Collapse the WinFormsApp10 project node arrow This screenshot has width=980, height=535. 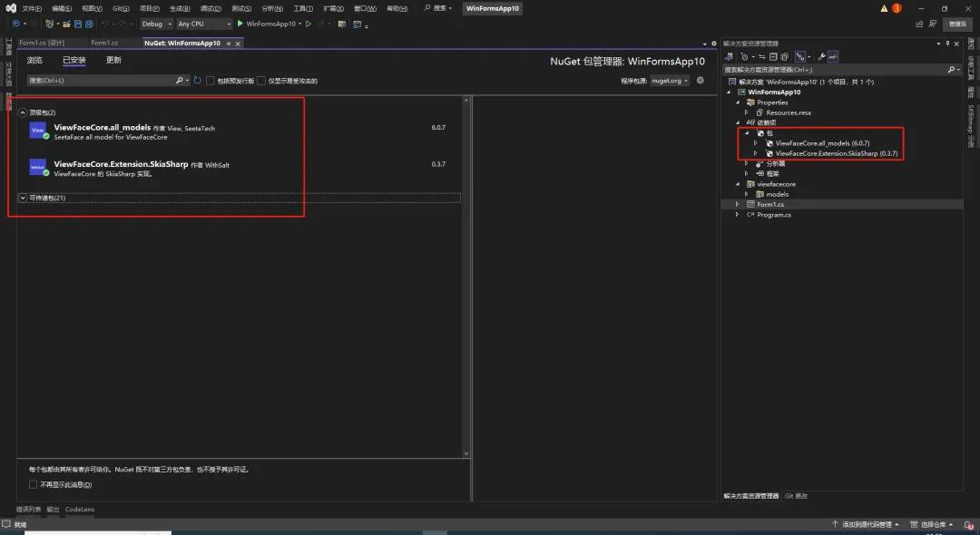click(729, 92)
